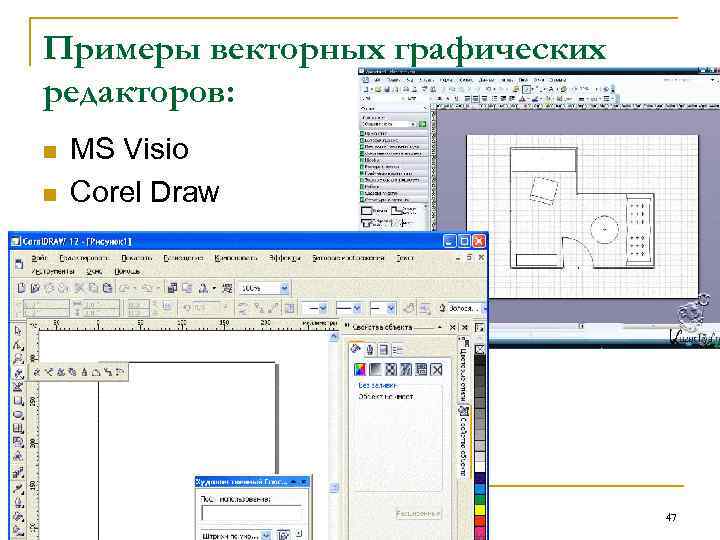
Task: Click Import icon in CorelDRAW toolbar
Action: coord(173,288)
